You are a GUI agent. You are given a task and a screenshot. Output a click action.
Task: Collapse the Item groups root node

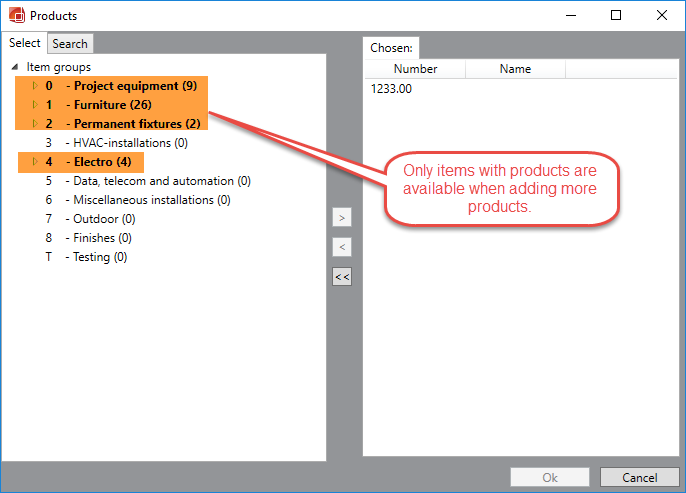(15, 67)
